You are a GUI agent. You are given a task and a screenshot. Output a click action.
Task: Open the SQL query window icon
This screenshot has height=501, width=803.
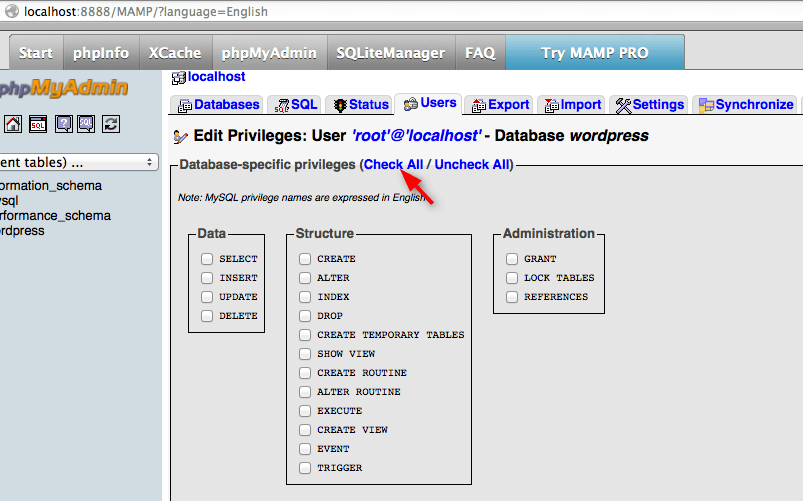(x=38, y=124)
